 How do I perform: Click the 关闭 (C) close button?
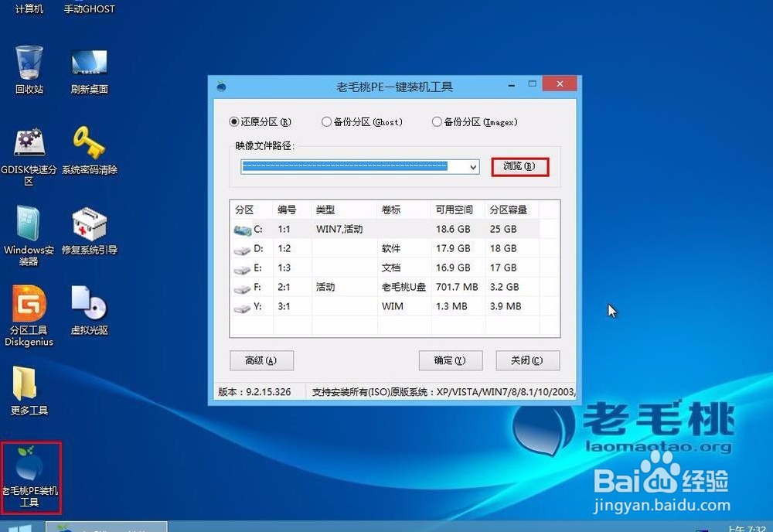click(527, 360)
